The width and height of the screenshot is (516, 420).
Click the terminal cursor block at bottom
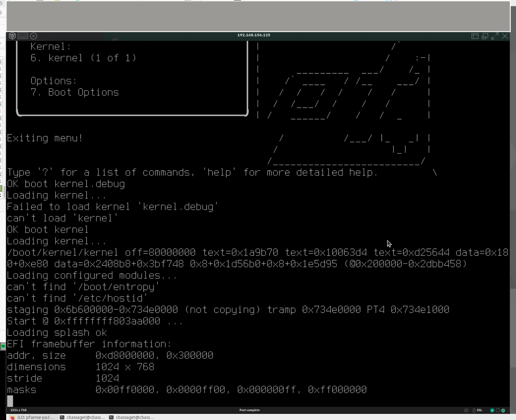(x=10, y=401)
